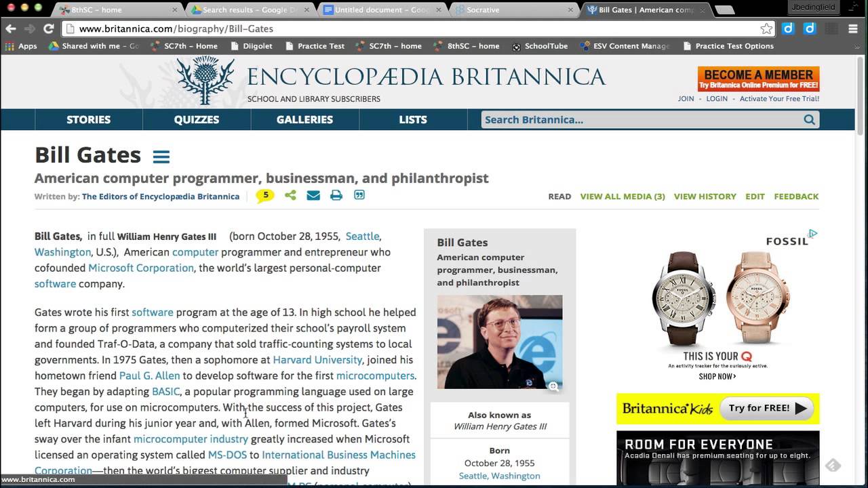Reload the page with the refresh icon
868x488 pixels.
[x=49, y=28]
